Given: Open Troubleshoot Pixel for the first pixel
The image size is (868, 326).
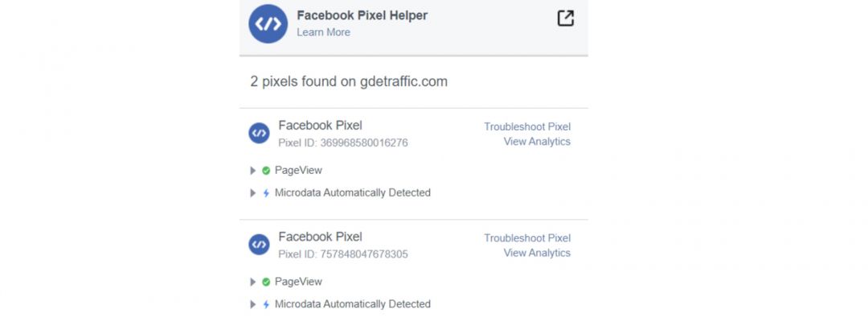Looking at the screenshot, I should click(527, 126).
